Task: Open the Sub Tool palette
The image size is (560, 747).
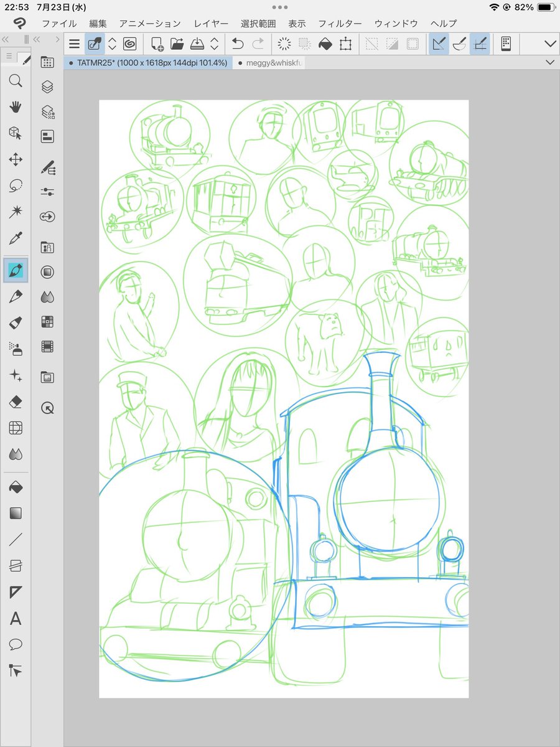Action: point(47,167)
